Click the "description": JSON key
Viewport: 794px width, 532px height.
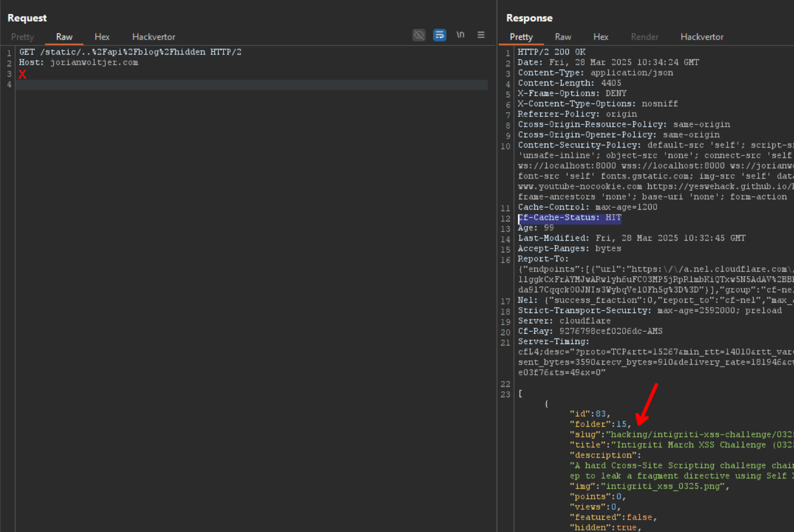tap(605, 455)
